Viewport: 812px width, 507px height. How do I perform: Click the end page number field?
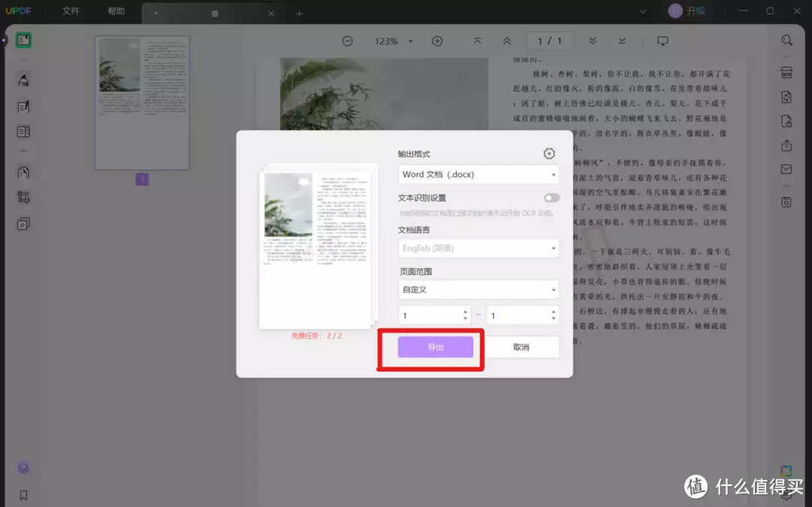[523, 315]
